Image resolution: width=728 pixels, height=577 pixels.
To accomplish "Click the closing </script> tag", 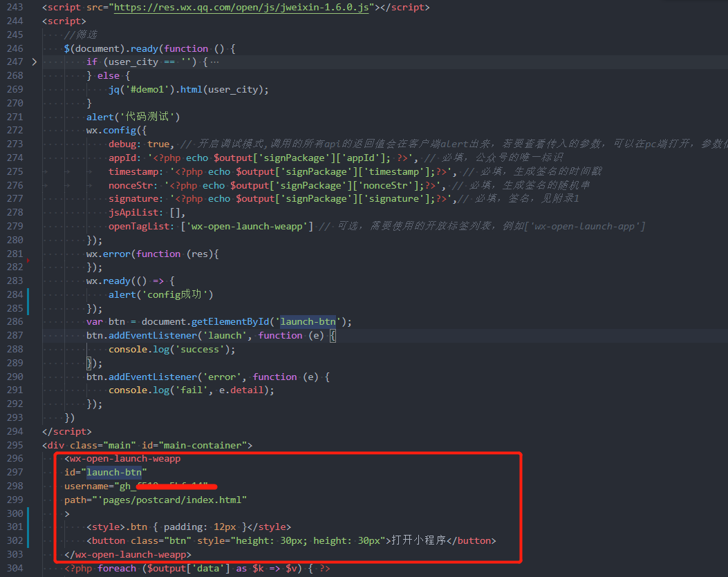I will pos(67,431).
